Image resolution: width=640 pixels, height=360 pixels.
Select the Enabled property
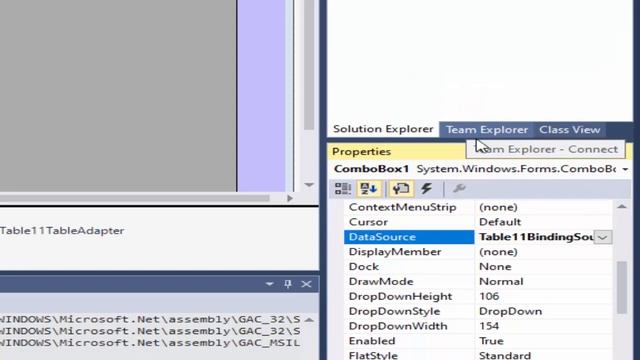coord(372,341)
